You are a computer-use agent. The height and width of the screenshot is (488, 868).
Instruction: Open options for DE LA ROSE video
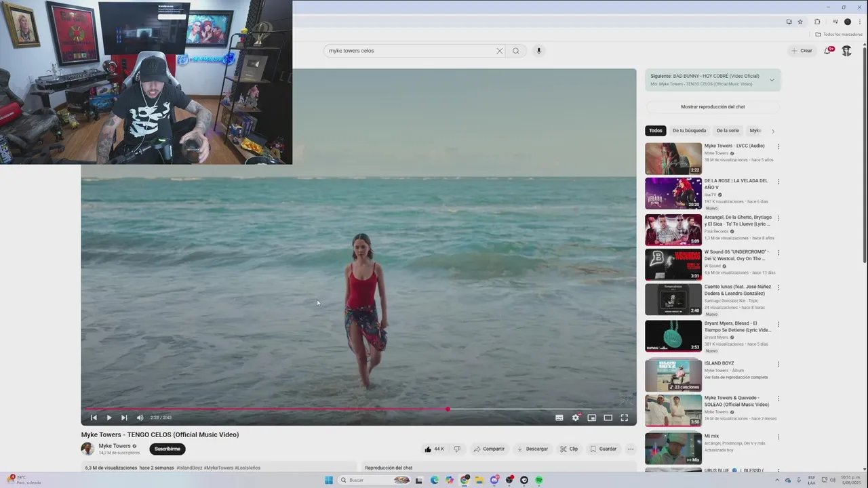tap(778, 182)
